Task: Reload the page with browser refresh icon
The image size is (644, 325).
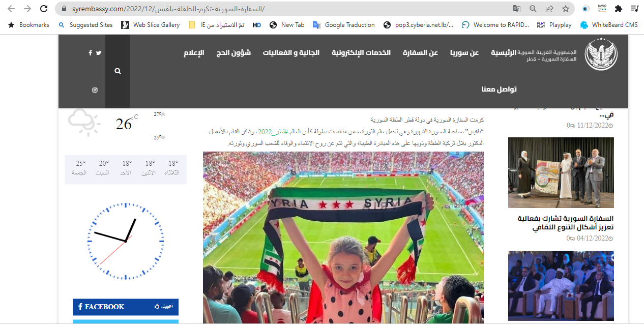Action: pos(44,9)
